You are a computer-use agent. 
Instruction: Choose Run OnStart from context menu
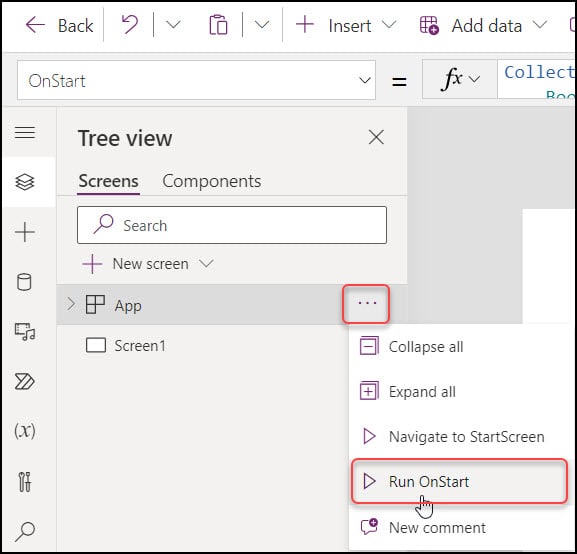[x=459, y=481]
